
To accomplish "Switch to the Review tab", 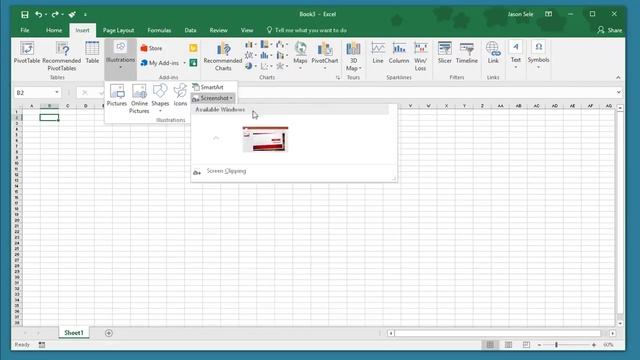I will [218, 30].
